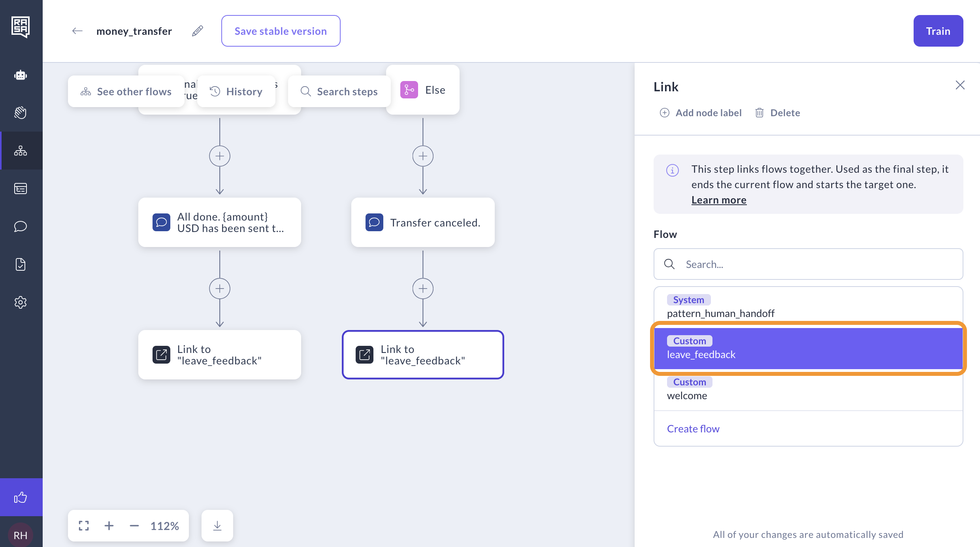The height and width of the screenshot is (547, 980).
Task: Zoom in on the flow canvas
Action: click(109, 526)
